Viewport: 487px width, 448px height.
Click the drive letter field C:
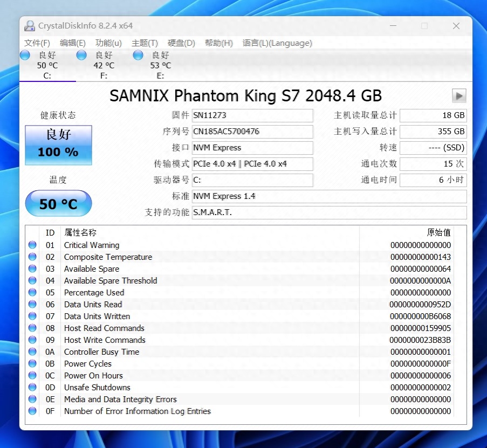252,180
